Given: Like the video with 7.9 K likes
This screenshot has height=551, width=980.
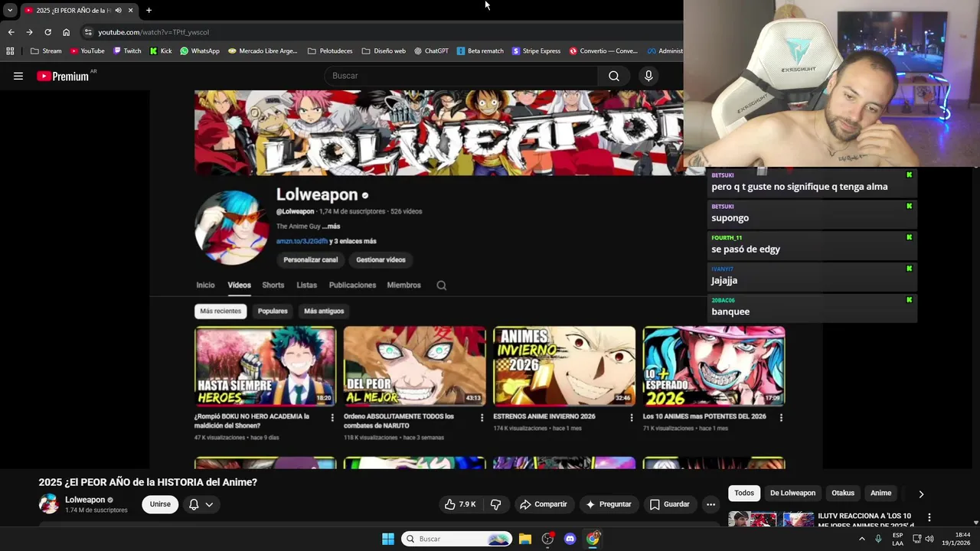Looking at the screenshot, I should [x=460, y=504].
